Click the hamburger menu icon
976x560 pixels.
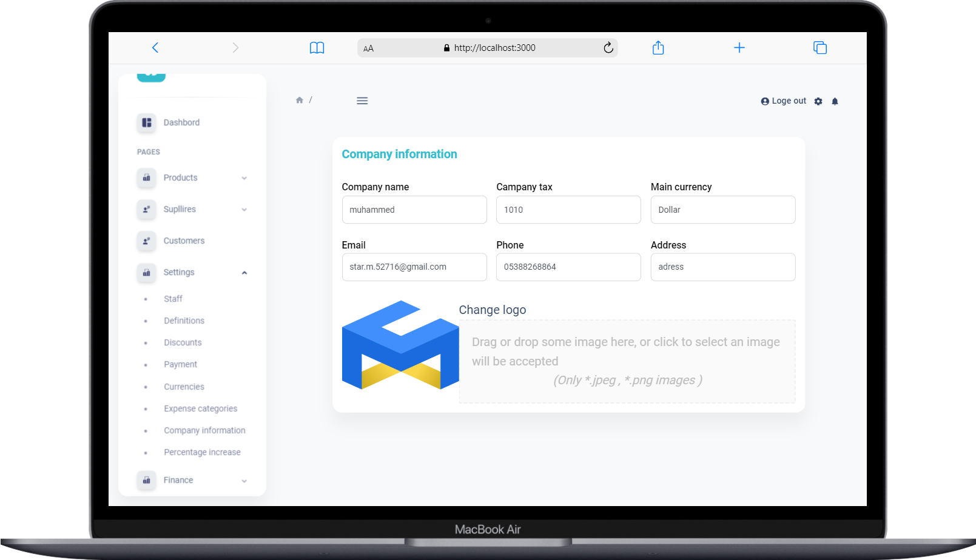click(x=362, y=101)
